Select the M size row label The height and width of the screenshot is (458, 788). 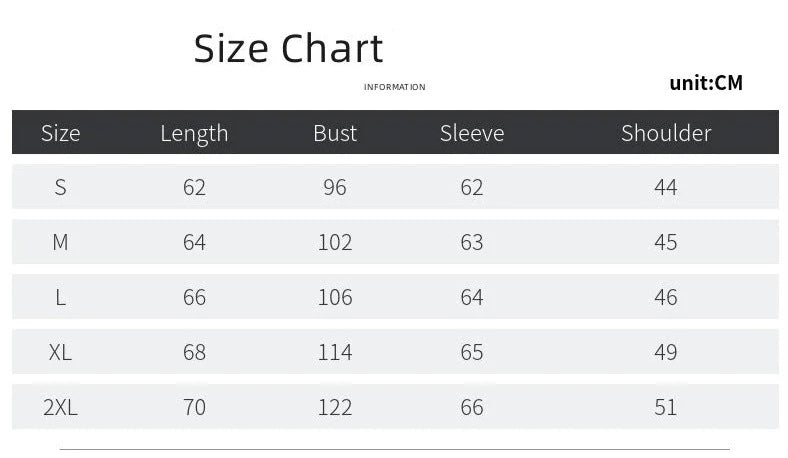click(x=60, y=242)
